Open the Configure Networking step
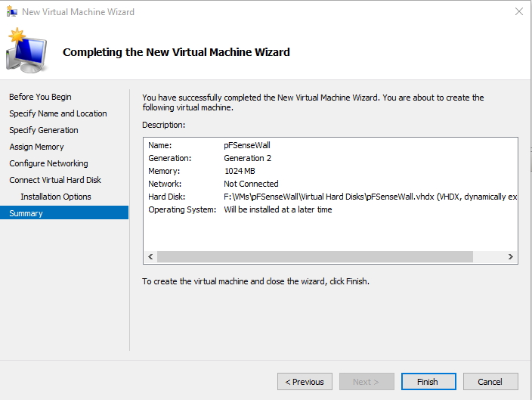This screenshot has height=400, width=532. pyautogui.click(x=48, y=163)
